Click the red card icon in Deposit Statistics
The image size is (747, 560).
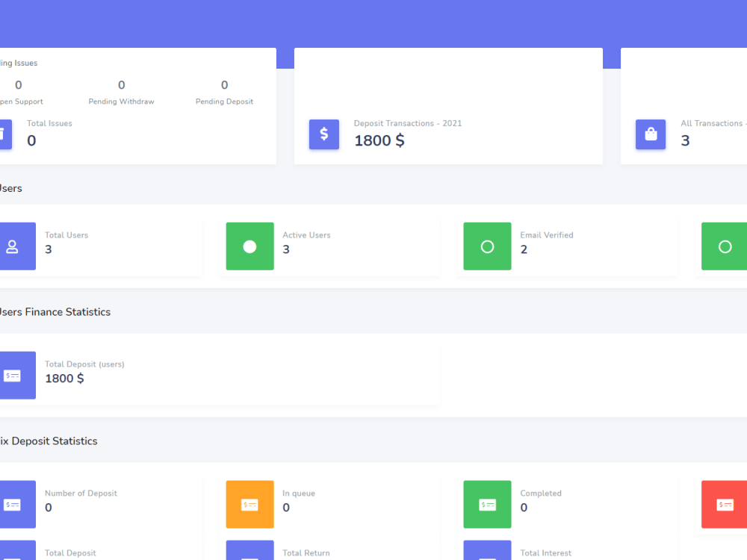(724, 504)
